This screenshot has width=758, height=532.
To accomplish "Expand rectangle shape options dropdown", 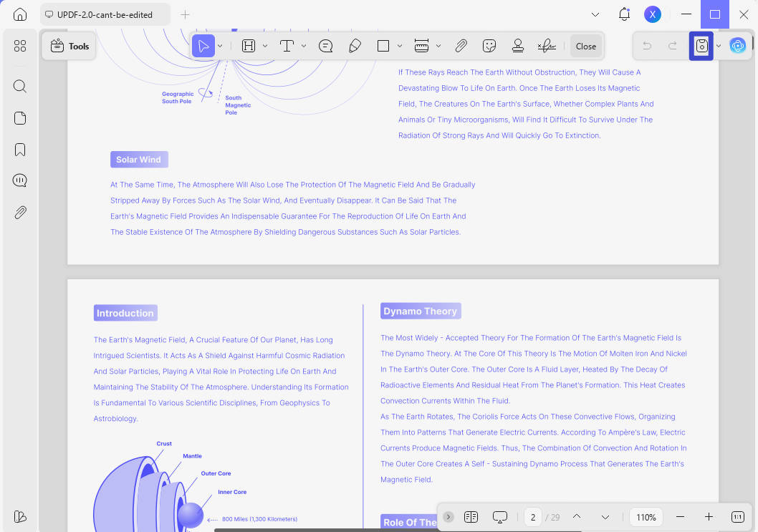I will [x=400, y=47].
